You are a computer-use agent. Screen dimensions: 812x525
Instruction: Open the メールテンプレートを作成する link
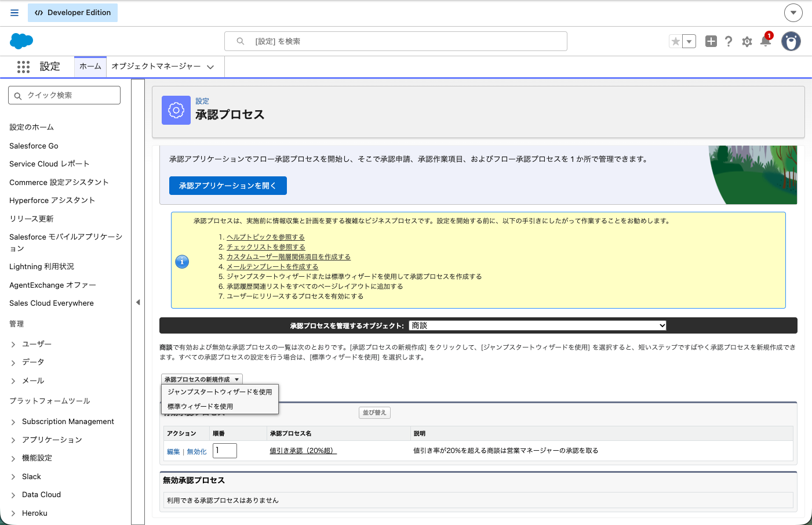point(272,267)
